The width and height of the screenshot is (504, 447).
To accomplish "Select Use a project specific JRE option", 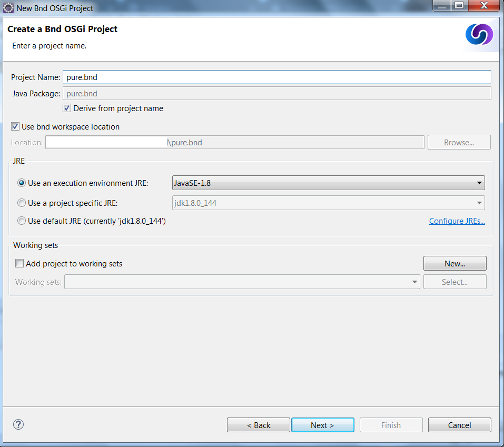I will click(x=22, y=203).
